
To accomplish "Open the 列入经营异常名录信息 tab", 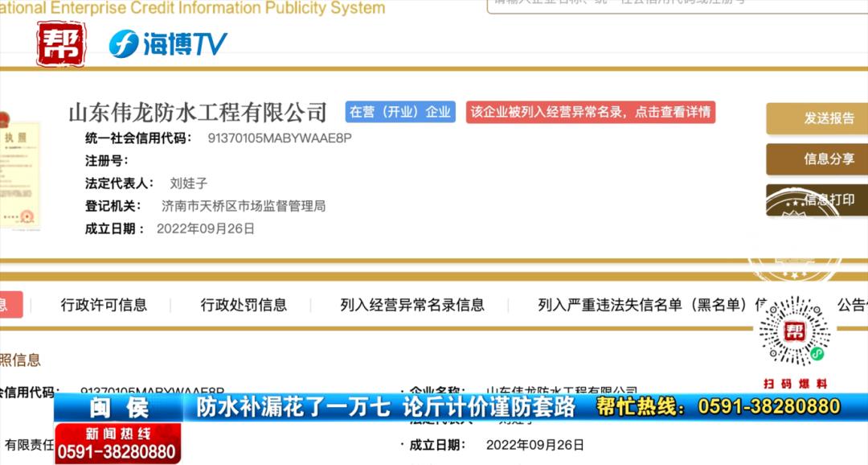I will pyautogui.click(x=412, y=305).
